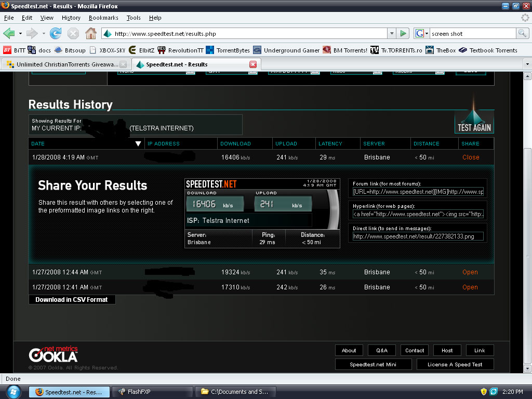Click the page scrollbar down arrow
Screen dimensions: 532x399
(527, 368)
